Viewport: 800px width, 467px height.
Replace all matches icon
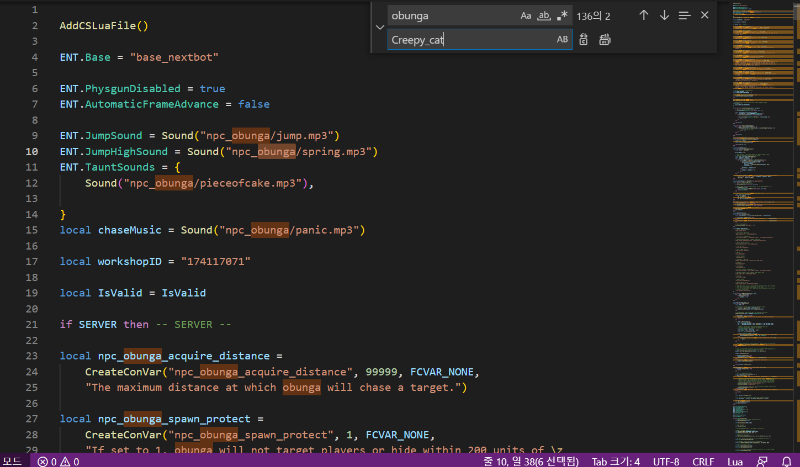[605, 39]
